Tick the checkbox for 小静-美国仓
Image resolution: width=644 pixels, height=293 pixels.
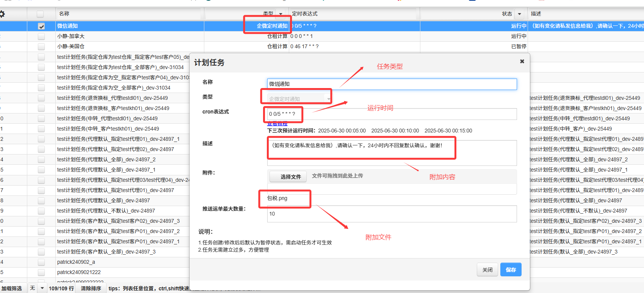tap(41, 47)
